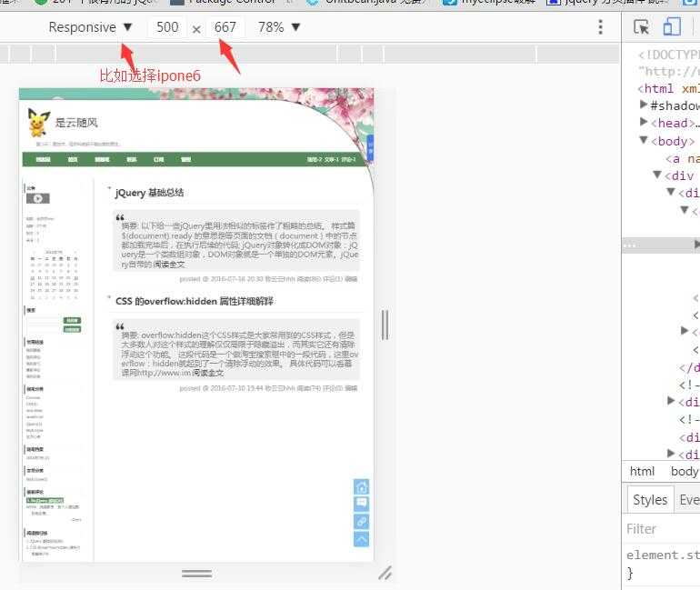Expand the #shadow-root node
Screen dimensions: 700x590
pyautogui.click(x=644, y=105)
